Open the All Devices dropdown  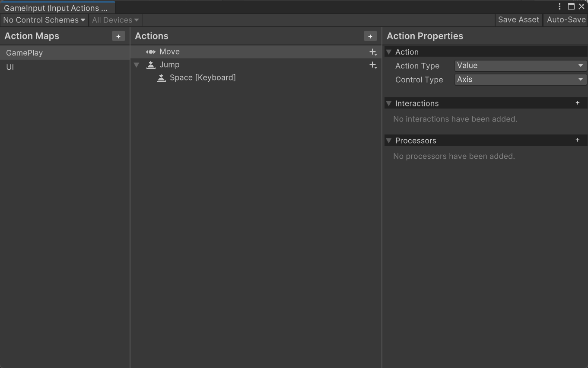tap(114, 19)
